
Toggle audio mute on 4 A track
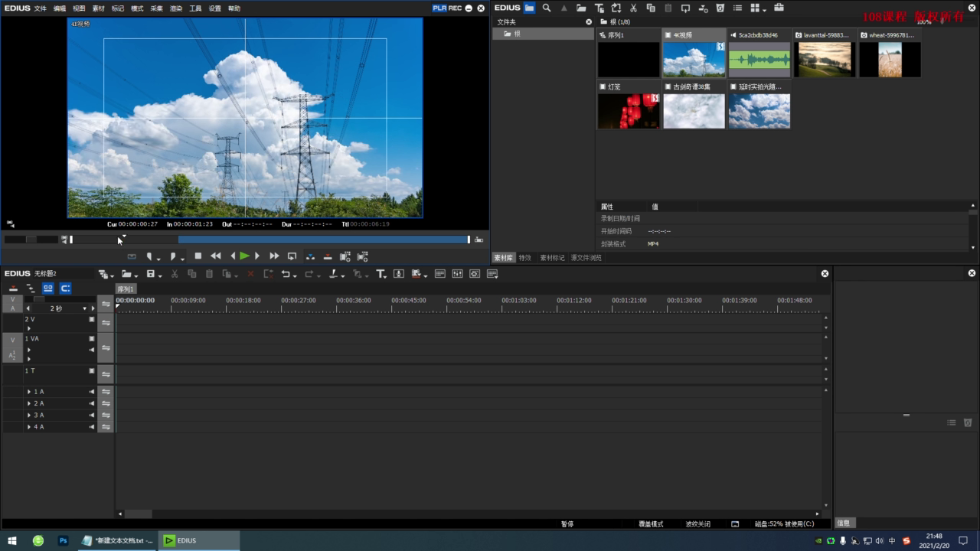(x=91, y=427)
